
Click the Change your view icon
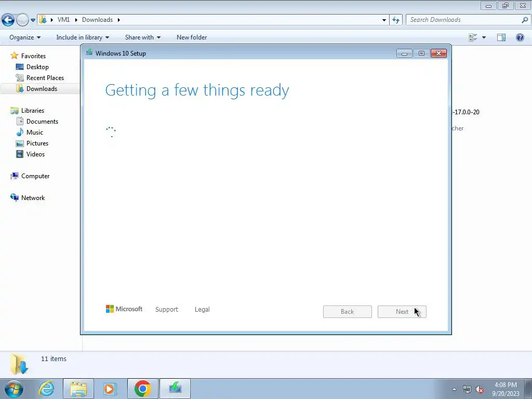[x=473, y=37]
